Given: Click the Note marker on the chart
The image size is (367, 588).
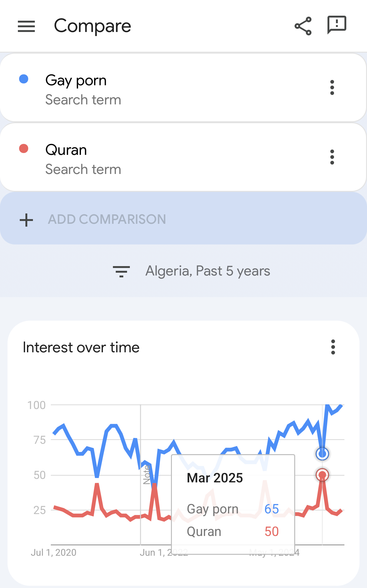Looking at the screenshot, I should [146, 475].
